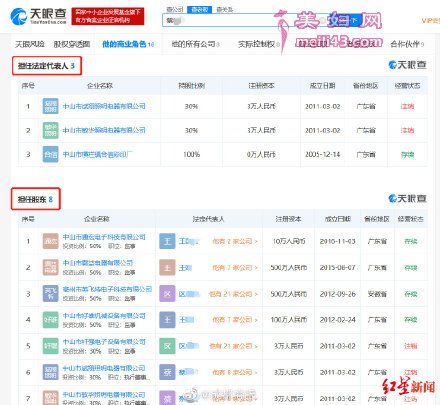The image size is (440, 405).
Task: Open shareholder row 4 company name link
Action: pos(104,315)
